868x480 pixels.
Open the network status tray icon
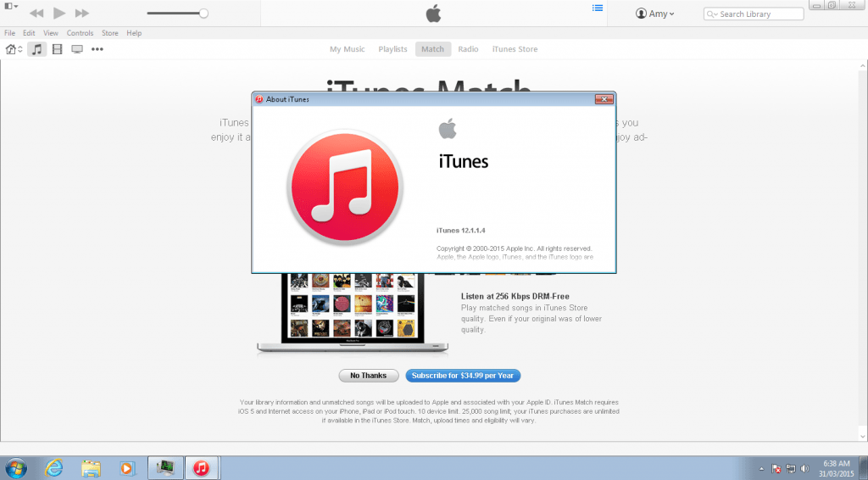[791, 469]
